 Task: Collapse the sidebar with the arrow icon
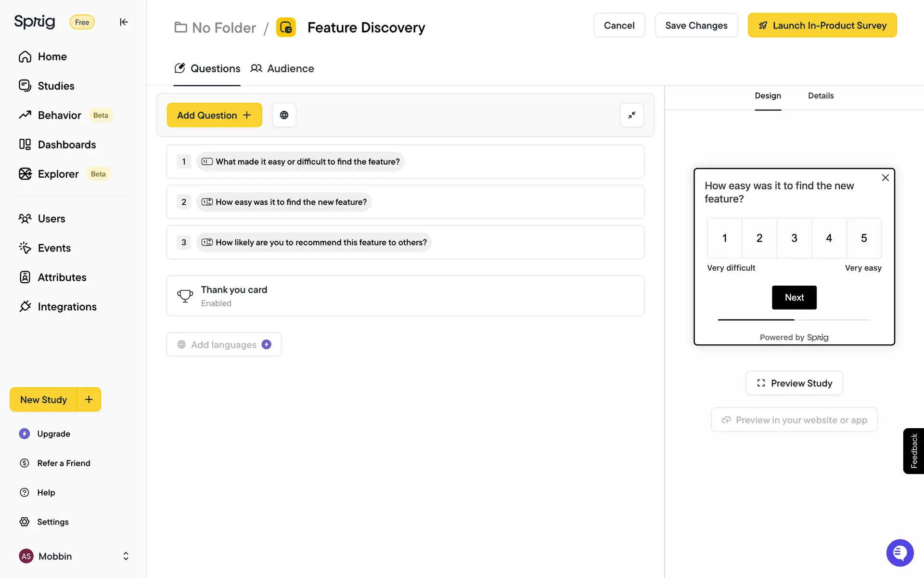[x=124, y=22]
